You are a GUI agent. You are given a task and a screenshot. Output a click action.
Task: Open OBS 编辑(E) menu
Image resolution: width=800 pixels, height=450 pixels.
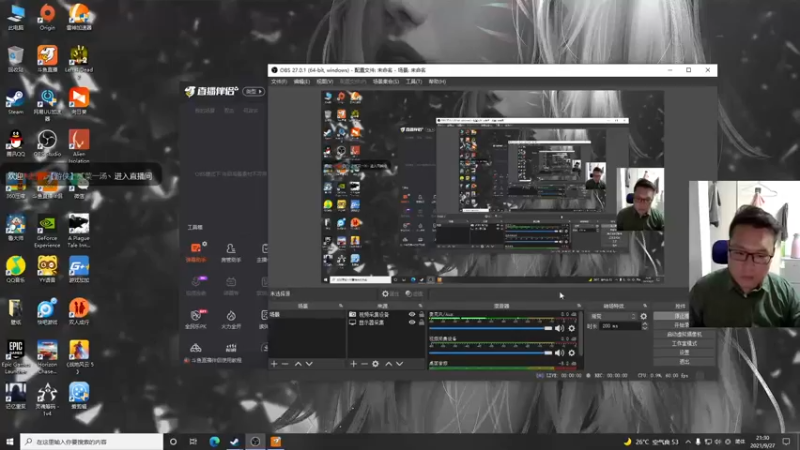pos(302,82)
